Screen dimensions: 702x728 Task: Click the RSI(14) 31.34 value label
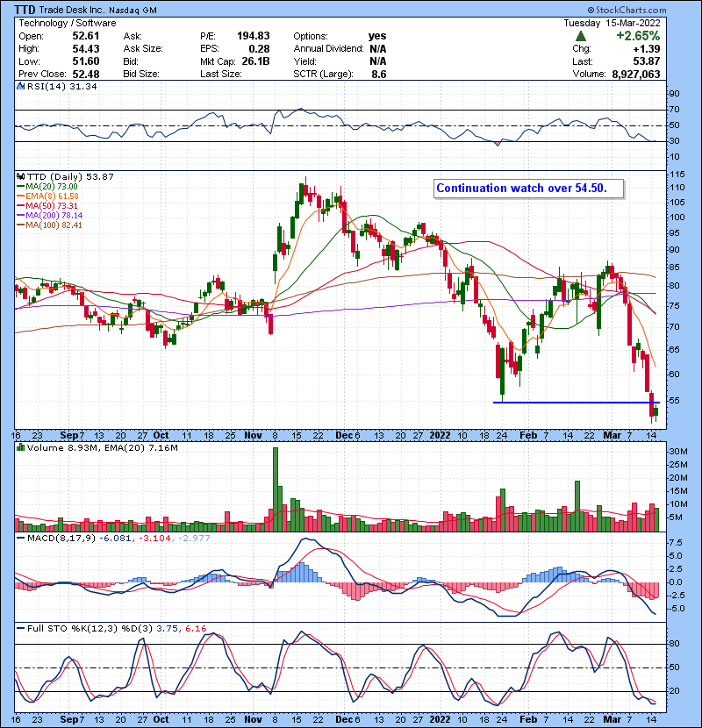pos(62,86)
